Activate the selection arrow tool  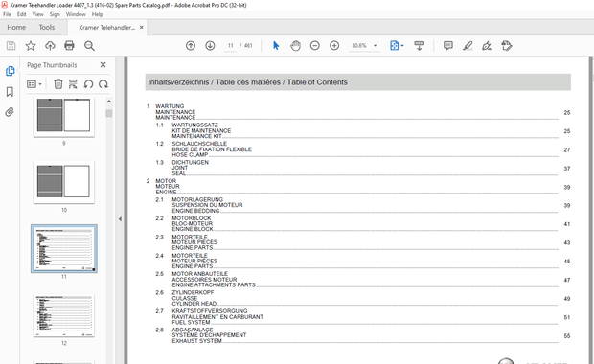tap(276, 46)
